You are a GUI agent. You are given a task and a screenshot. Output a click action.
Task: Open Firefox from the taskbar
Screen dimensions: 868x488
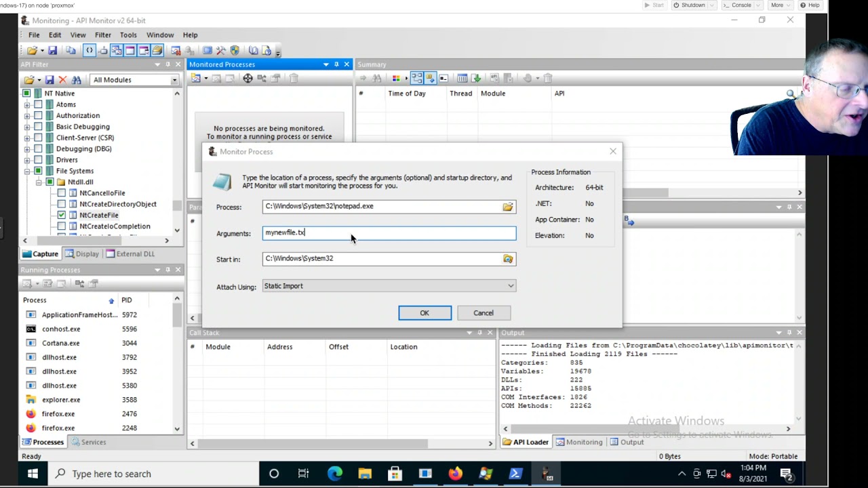pyautogui.click(x=455, y=474)
